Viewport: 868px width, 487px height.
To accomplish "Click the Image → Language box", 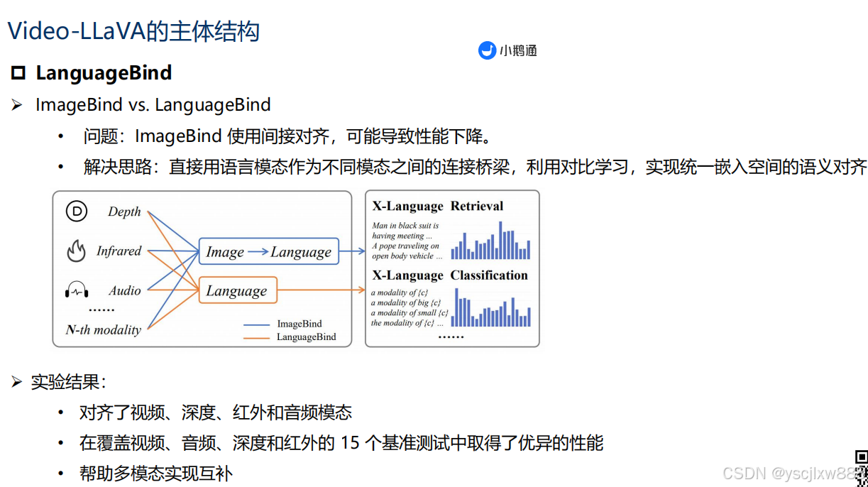I will pos(270,251).
